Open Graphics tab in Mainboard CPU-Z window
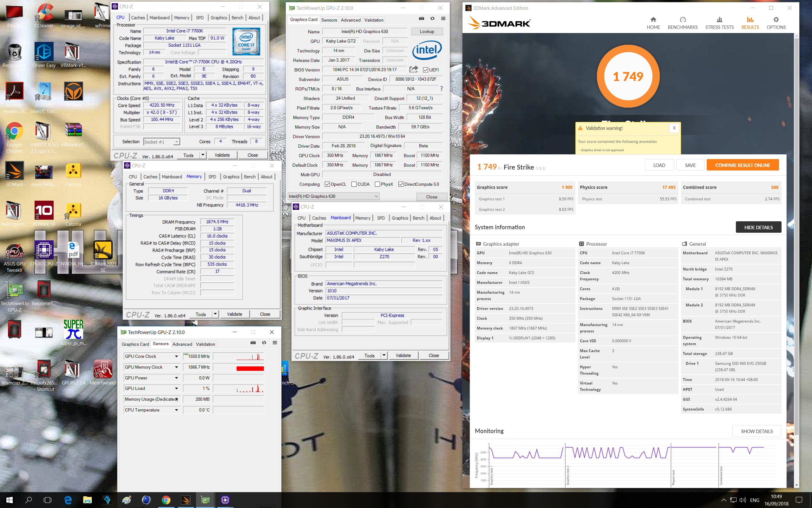 click(x=400, y=218)
